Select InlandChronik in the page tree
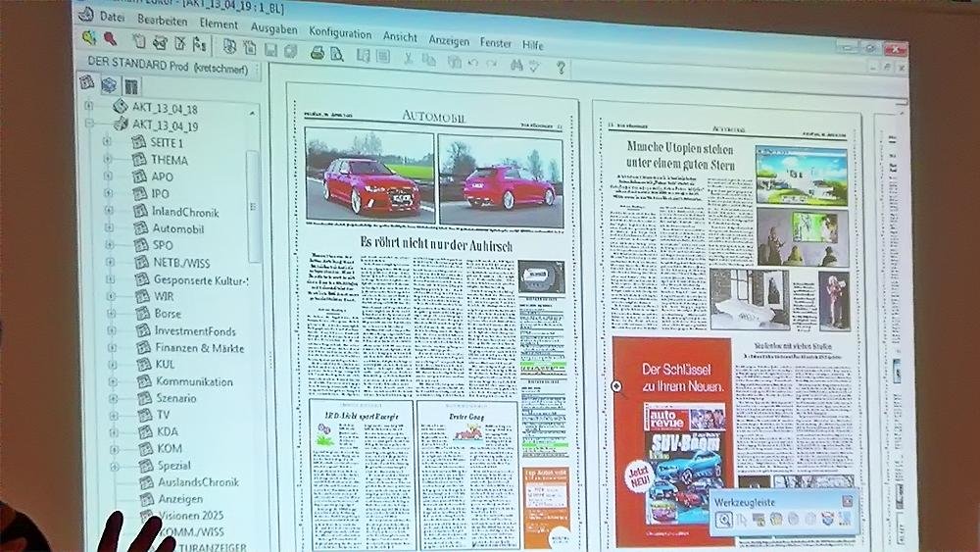 pyautogui.click(x=186, y=212)
